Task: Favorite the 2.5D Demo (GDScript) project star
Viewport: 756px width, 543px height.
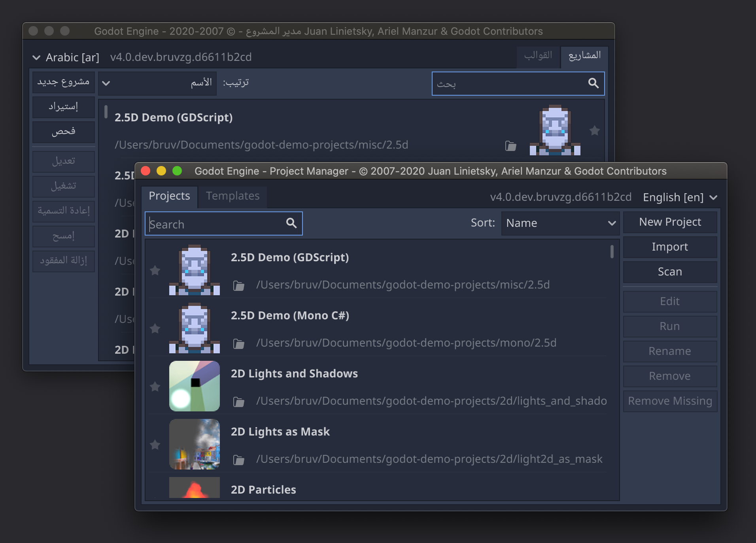Action: tap(155, 270)
